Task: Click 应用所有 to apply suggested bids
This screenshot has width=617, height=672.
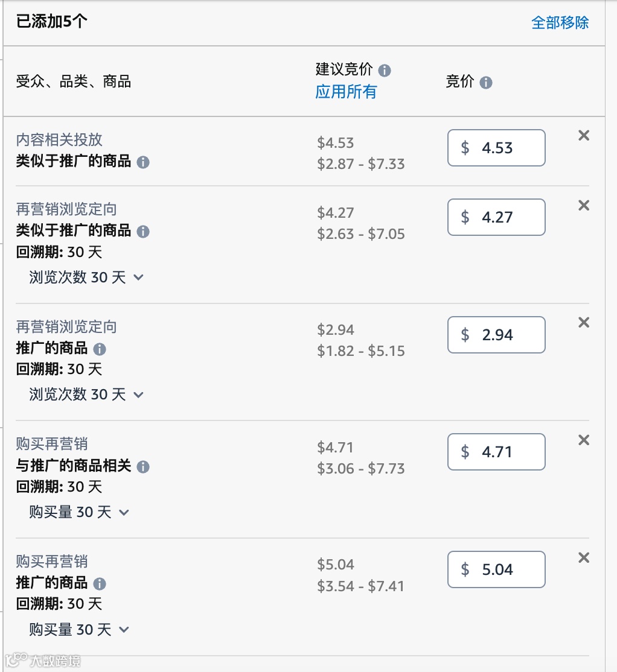Action: click(346, 92)
